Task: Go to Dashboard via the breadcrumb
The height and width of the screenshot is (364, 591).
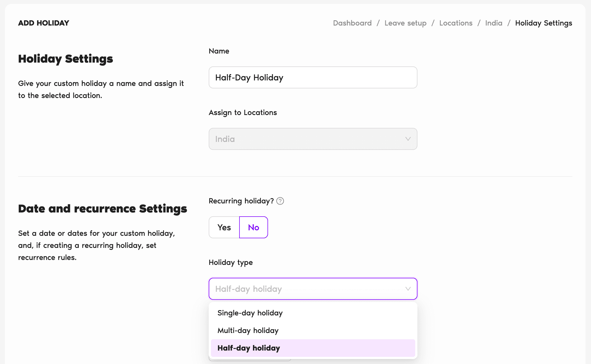Action: tap(352, 23)
